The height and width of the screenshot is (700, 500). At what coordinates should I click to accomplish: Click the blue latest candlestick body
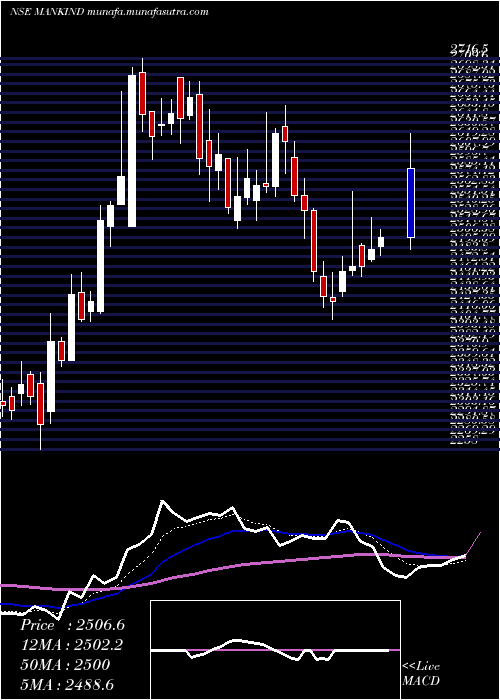(411, 203)
